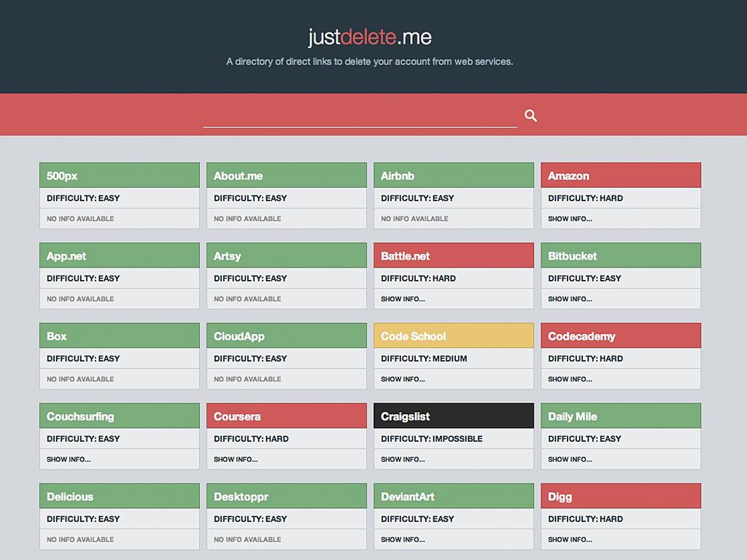Expand Show Info under Codecademy
Viewport: 747px width, 560px height.
tap(570, 379)
